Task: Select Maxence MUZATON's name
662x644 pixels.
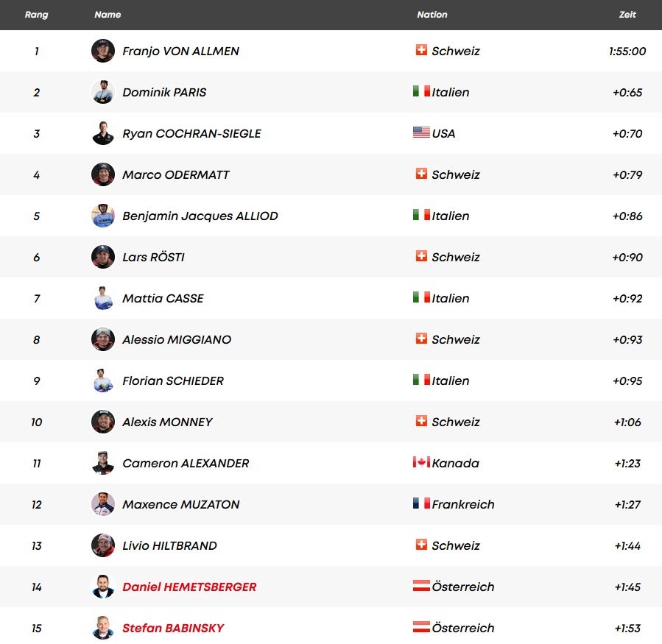Action: point(181,504)
